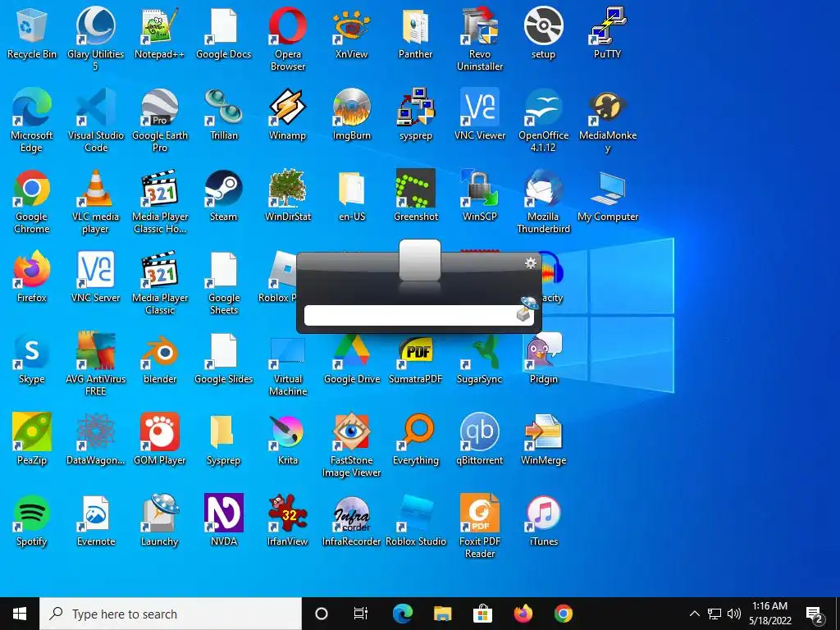Select the Everything search shortcut
Image resolution: width=840 pixels, height=630 pixels.
point(416,440)
